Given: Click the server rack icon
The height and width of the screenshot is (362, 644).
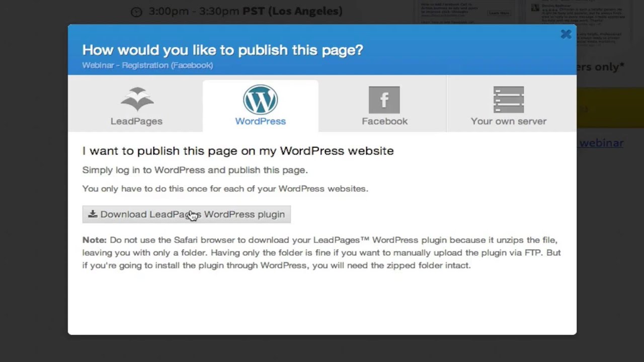Looking at the screenshot, I should coord(509,100).
